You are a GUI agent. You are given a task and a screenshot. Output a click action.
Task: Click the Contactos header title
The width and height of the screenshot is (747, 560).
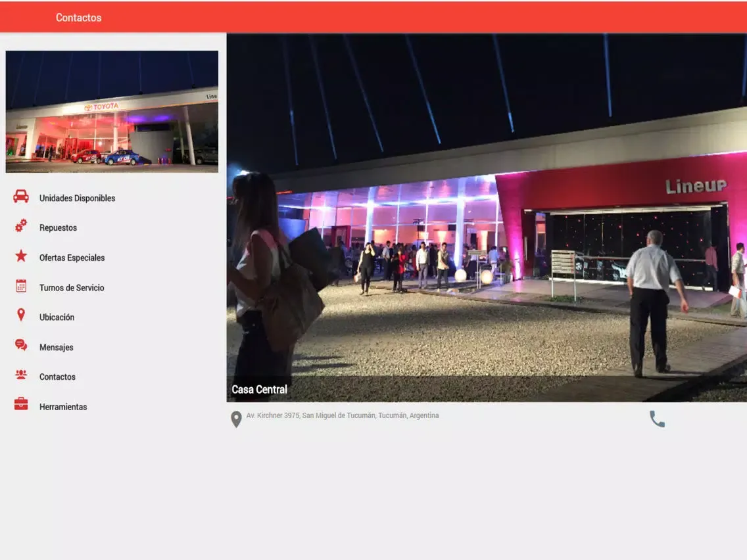pyautogui.click(x=79, y=18)
